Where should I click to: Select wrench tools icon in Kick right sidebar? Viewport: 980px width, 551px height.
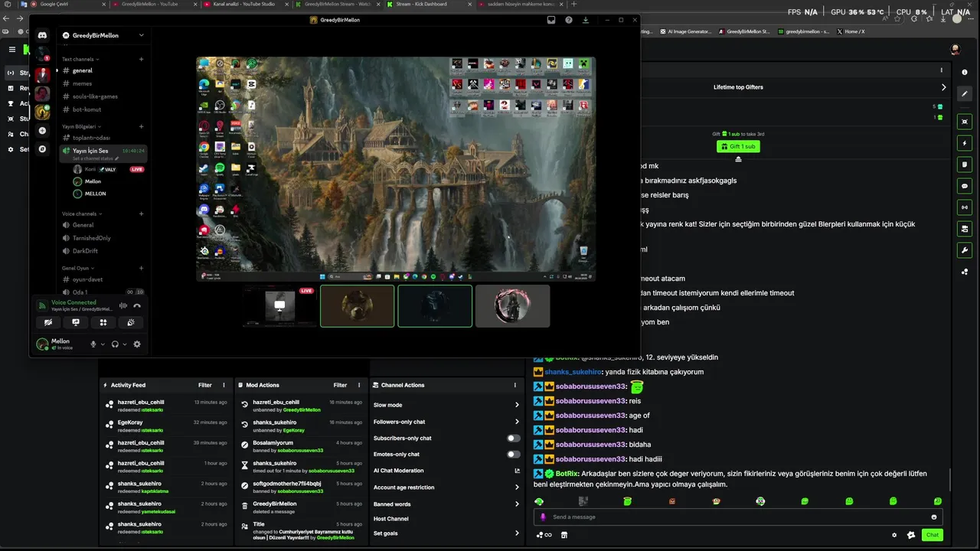click(965, 250)
